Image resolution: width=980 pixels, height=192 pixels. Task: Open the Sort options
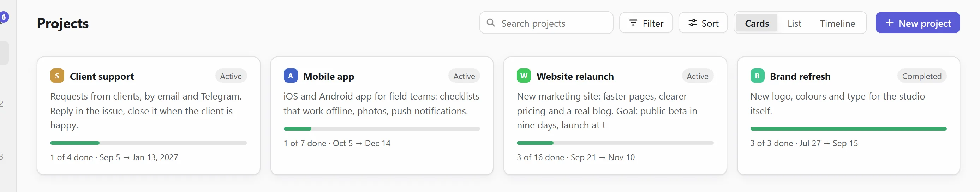tap(703, 23)
